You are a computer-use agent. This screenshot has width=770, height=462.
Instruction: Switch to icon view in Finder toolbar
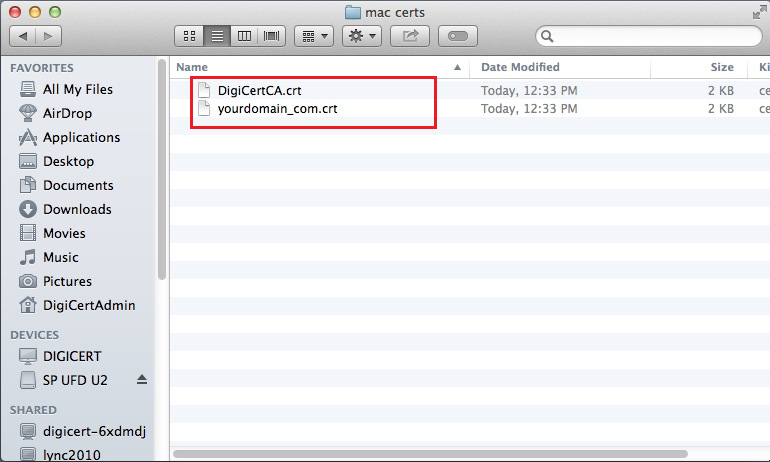[x=188, y=36]
